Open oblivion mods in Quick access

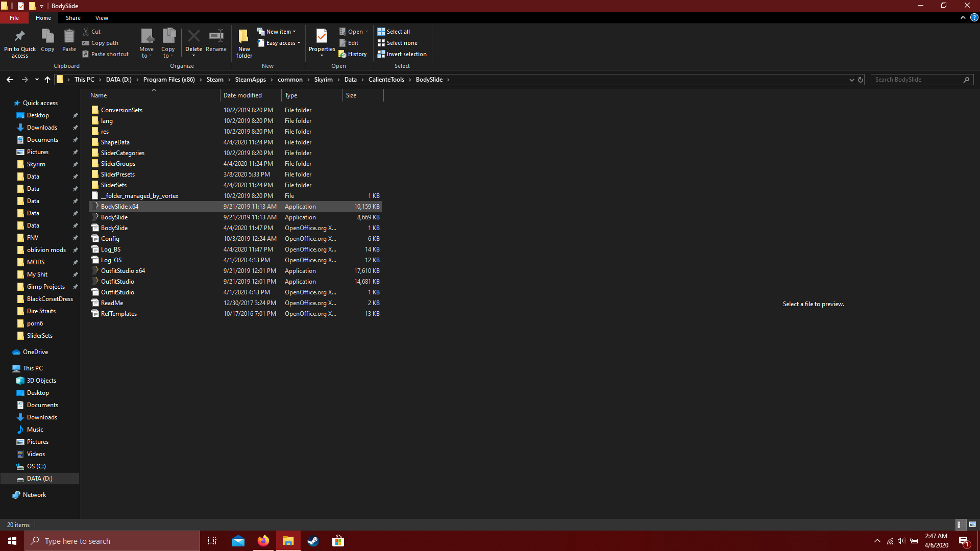point(46,250)
